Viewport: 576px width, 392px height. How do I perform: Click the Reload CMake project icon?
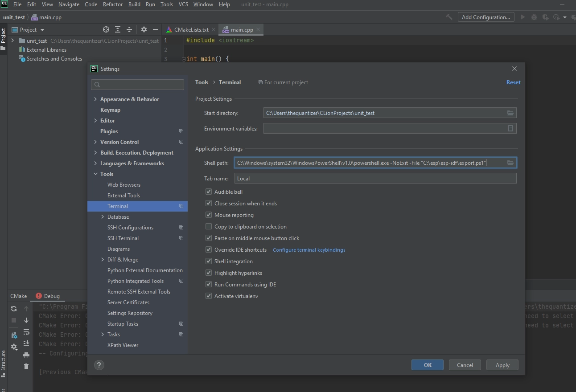click(14, 308)
